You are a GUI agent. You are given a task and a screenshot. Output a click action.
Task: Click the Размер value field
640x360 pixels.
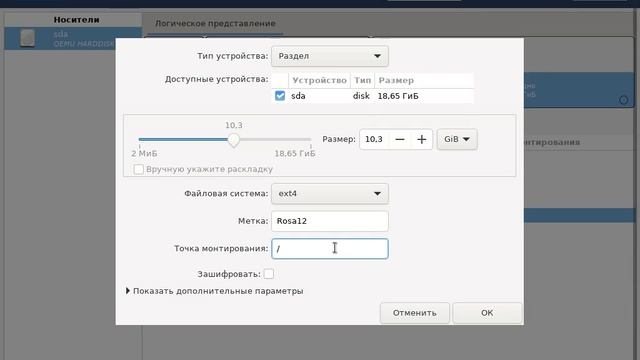374,139
